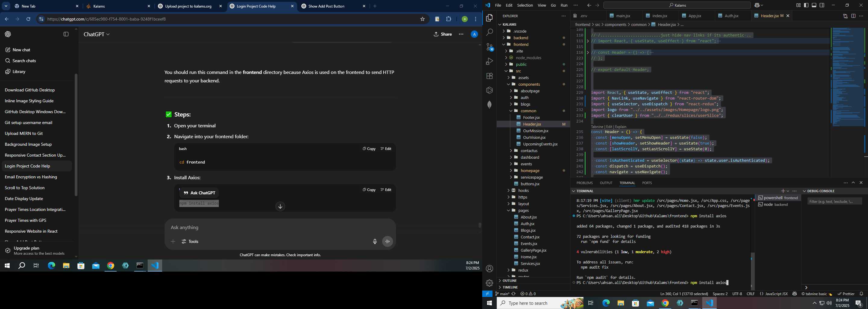
Task: Switch to the OUTPUT panel tab
Action: 606,183
